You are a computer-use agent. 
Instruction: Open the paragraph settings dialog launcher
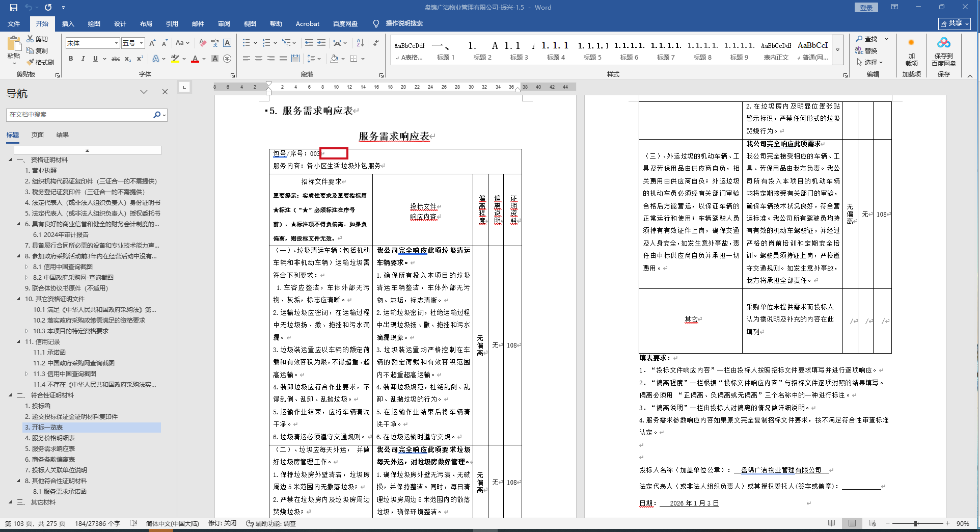[x=382, y=75]
